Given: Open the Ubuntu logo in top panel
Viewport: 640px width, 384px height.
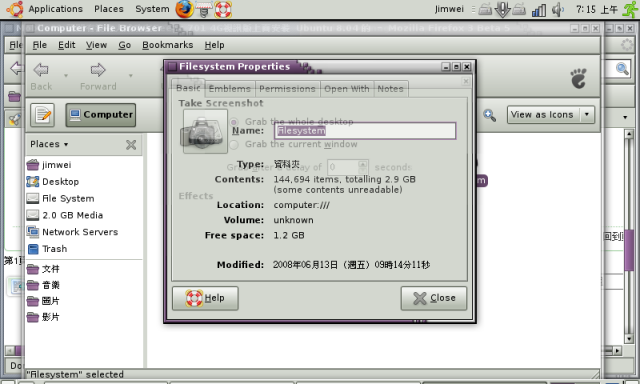Looking at the screenshot, I should pos(15,9).
